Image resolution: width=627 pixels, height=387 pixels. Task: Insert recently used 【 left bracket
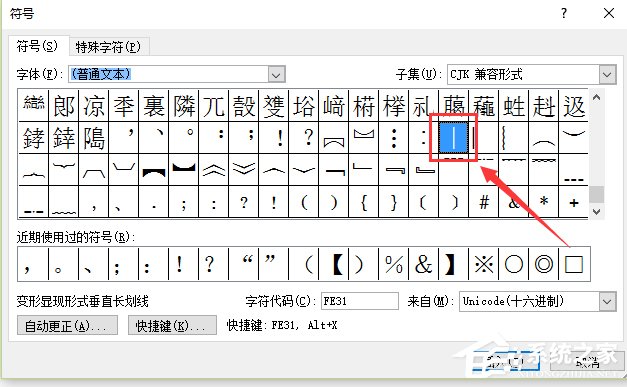pyautogui.click(x=333, y=264)
